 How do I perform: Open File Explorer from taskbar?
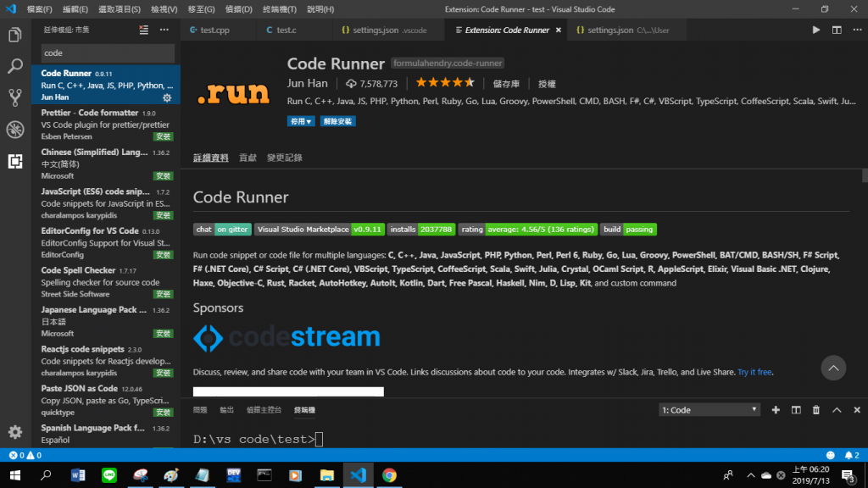click(x=326, y=475)
